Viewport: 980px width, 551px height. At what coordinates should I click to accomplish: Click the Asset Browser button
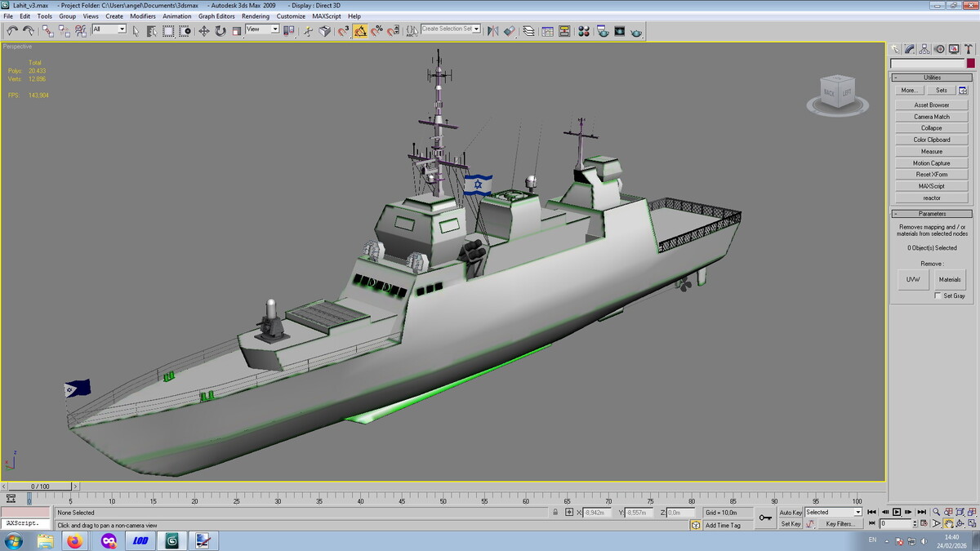[x=931, y=105]
